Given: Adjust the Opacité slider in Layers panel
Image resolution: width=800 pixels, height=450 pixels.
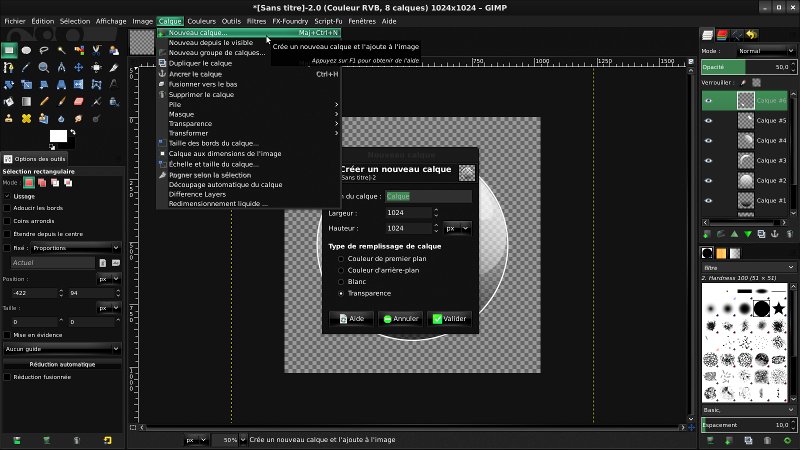Looking at the screenshot, I should tap(748, 67).
